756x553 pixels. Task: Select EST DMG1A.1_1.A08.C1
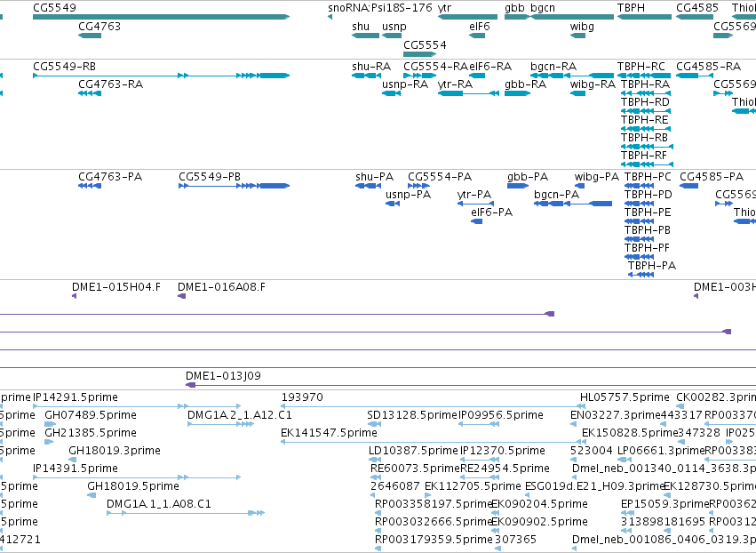(159, 504)
